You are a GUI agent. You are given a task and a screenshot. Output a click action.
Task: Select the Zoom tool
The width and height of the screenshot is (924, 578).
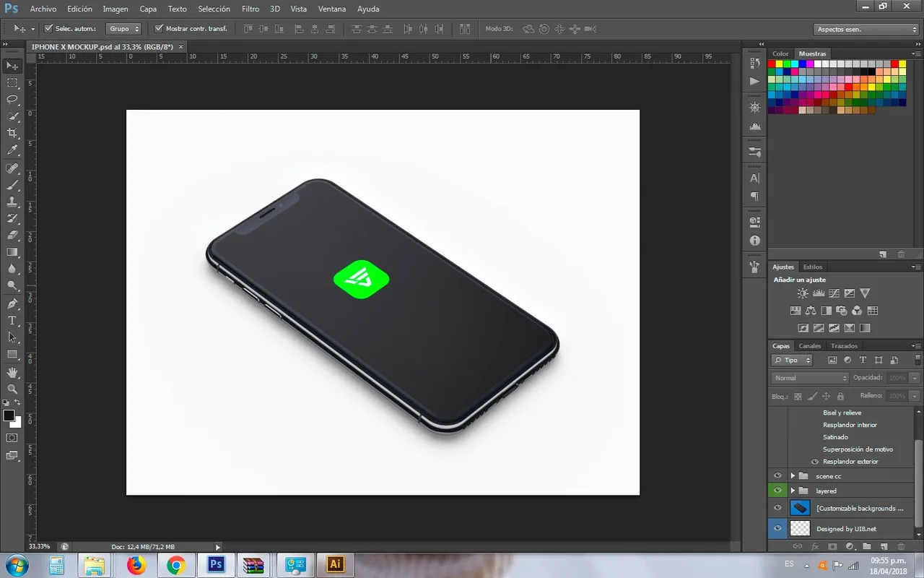pos(12,389)
